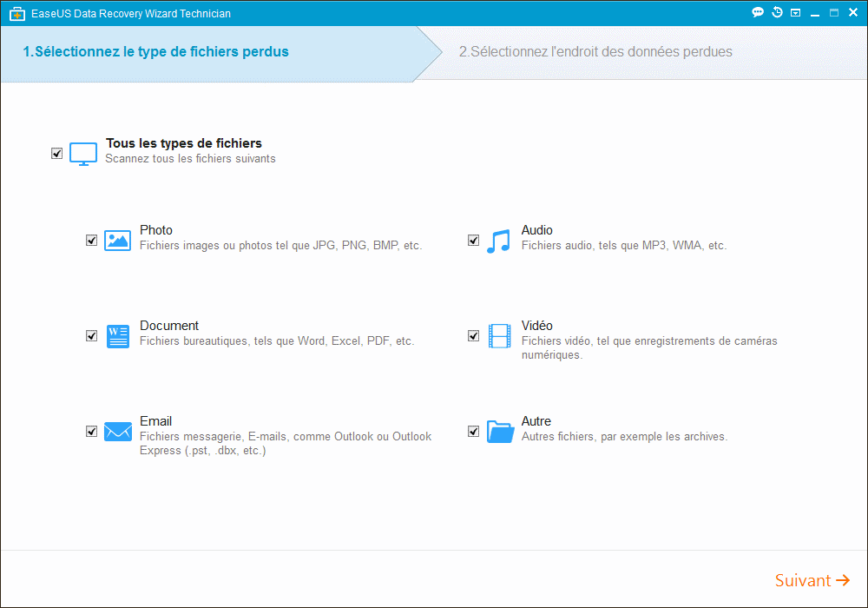Uncheck Tous les types de fichiers checkbox
The height and width of the screenshot is (608, 868).
(x=57, y=154)
